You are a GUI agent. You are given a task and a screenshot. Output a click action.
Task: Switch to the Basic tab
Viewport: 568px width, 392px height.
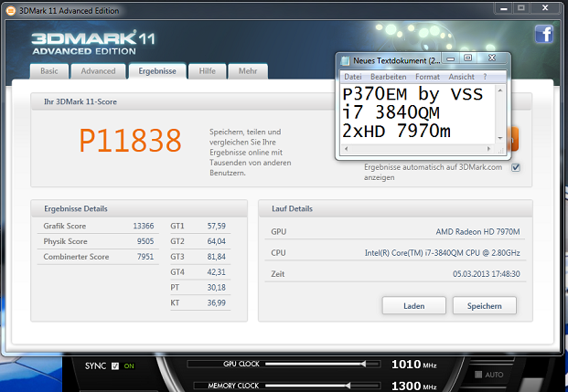coord(48,71)
